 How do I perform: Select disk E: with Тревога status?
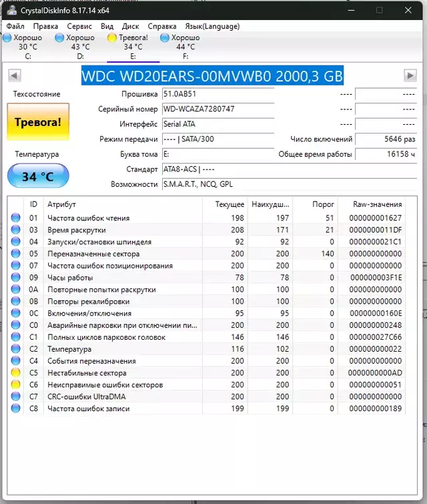tap(133, 47)
